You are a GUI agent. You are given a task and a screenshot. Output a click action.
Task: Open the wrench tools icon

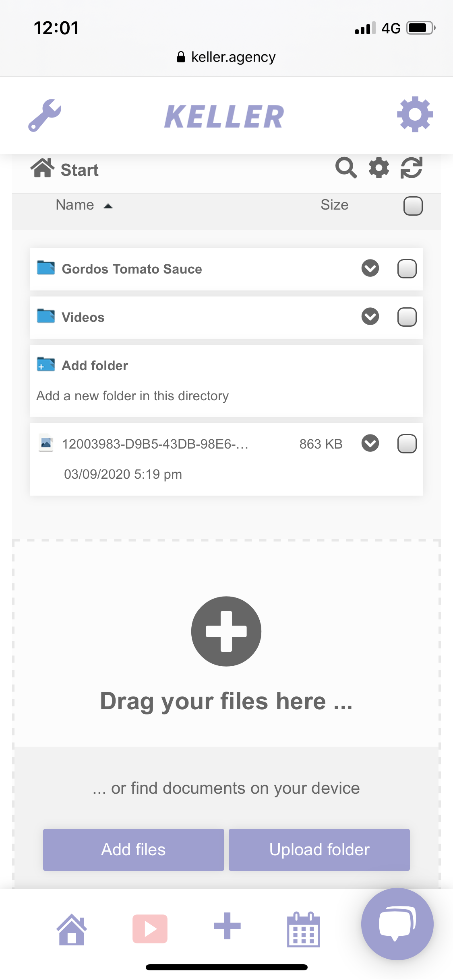[45, 115]
